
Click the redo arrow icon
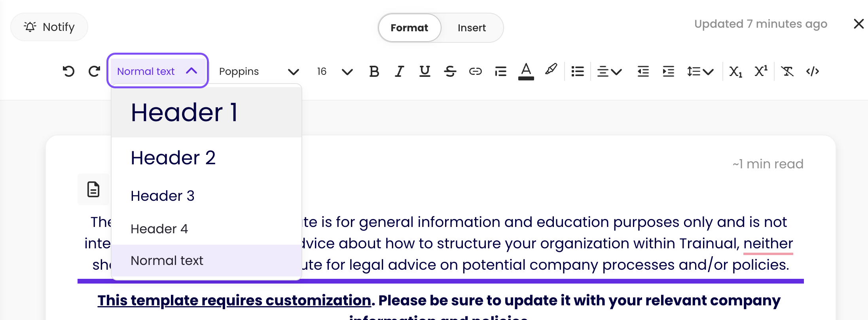tap(94, 71)
